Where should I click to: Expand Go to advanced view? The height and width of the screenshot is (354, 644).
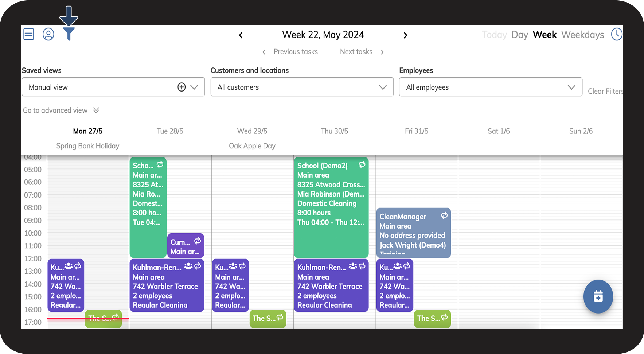pyautogui.click(x=61, y=110)
